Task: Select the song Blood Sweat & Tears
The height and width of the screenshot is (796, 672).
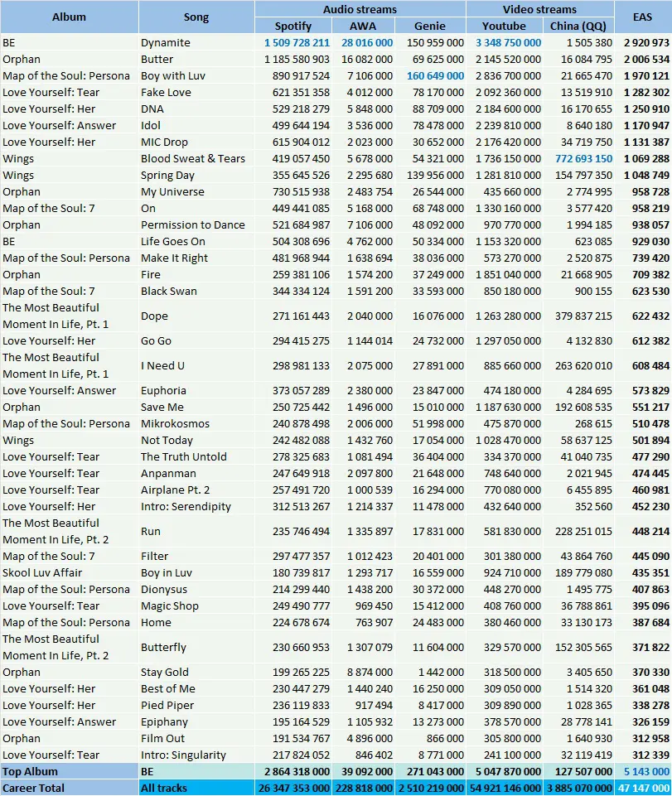Action: click(193, 158)
